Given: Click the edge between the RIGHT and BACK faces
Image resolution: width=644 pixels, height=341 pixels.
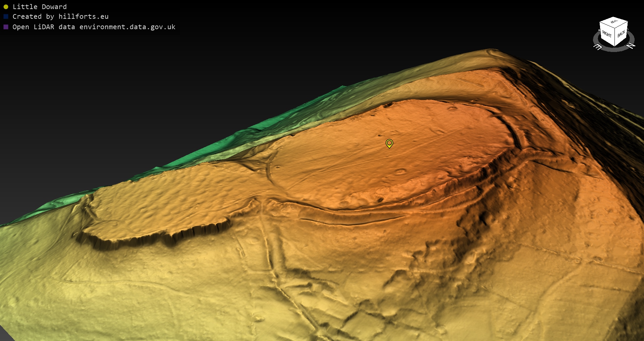Looking at the screenshot, I should (x=614, y=37).
